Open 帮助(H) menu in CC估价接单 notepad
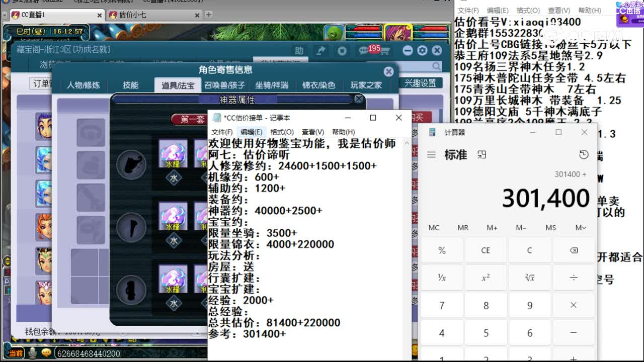The image size is (644, 362). (x=344, y=132)
